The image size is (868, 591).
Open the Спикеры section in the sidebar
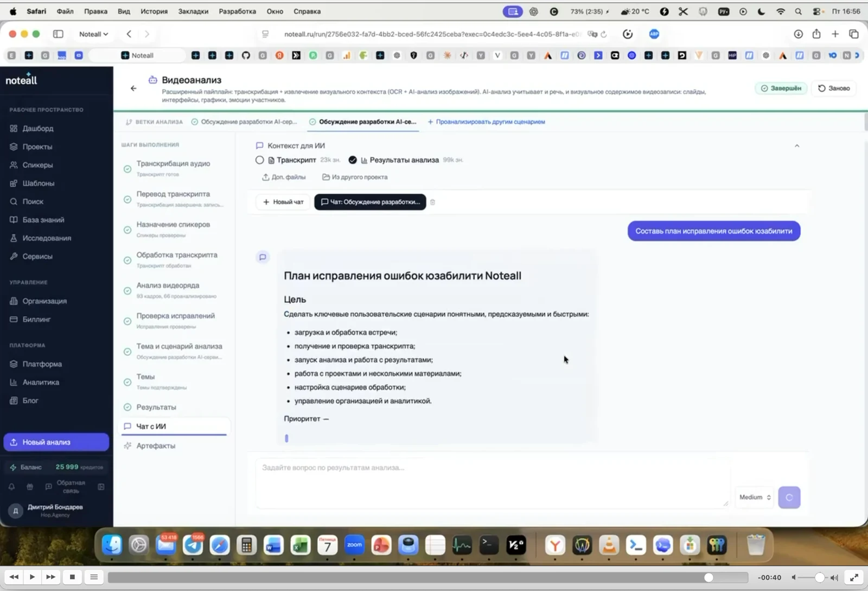point(37,165)
